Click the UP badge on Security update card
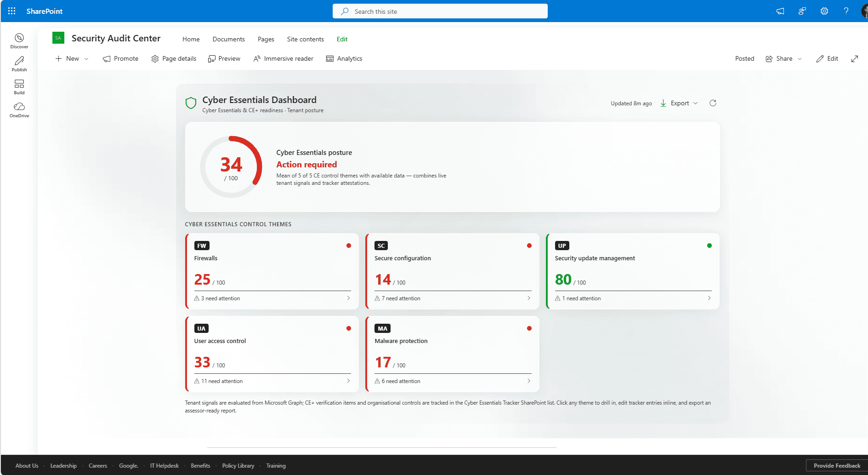The height and width of the screenshot is (475, 868). click(x=562, y=246)
